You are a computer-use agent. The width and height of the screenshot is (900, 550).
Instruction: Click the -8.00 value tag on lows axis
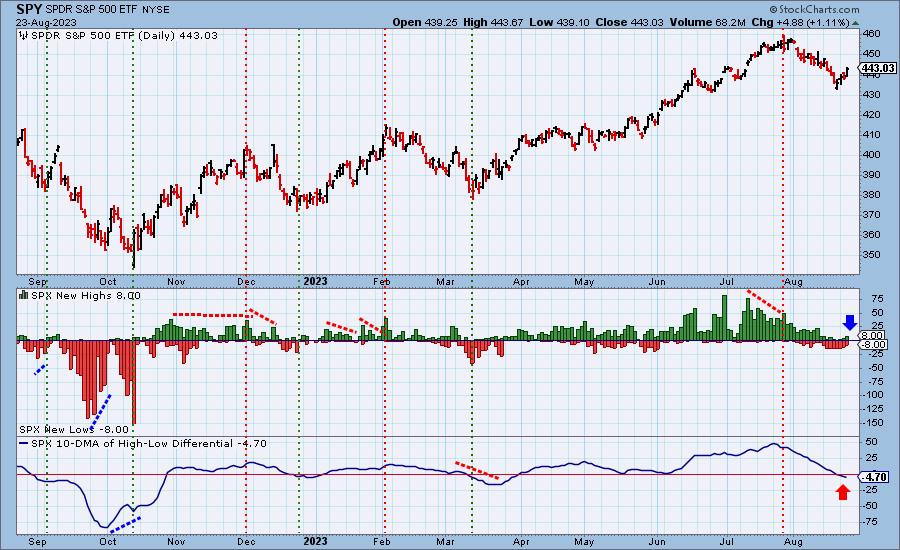point(874,344)
